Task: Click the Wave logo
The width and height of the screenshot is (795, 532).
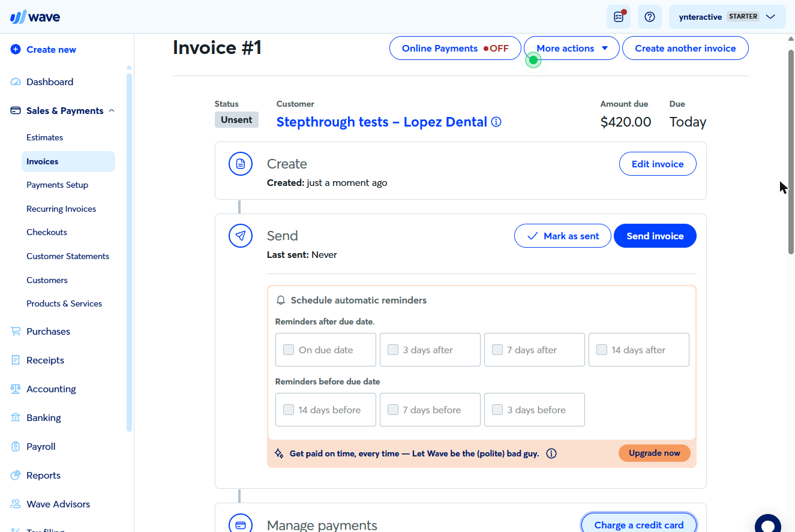Action: pyautogui.click(x=35, y=17)
